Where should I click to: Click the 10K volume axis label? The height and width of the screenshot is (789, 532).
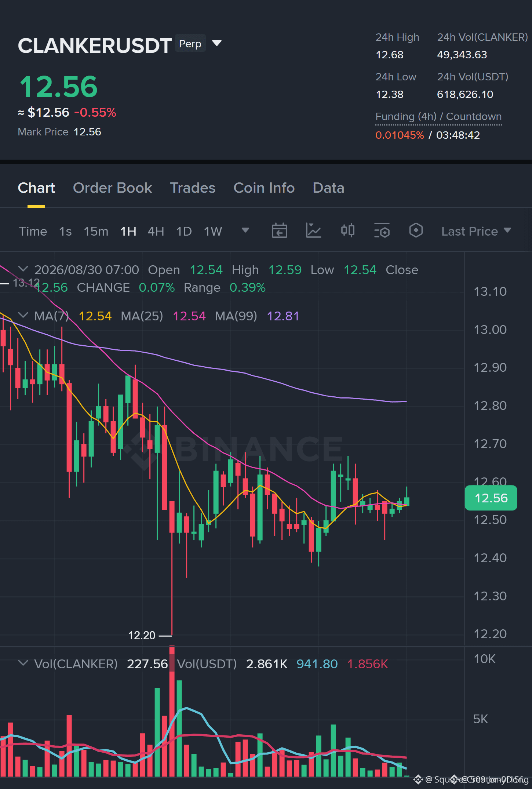[484, 659]
